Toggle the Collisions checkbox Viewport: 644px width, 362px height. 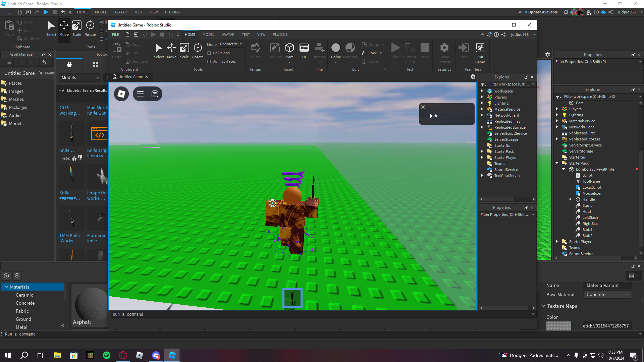(x=209, y=53)
